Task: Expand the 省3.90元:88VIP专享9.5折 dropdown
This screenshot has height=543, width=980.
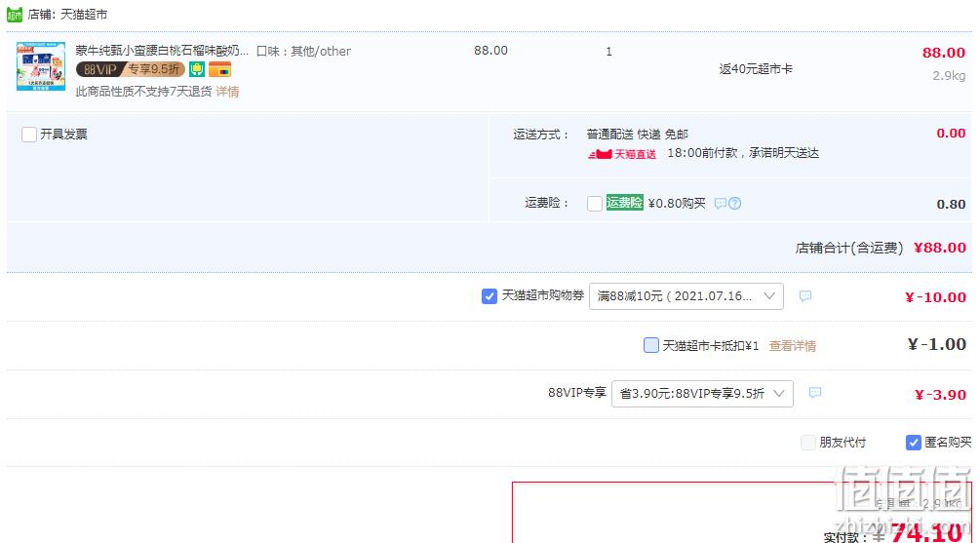Action: pos(702,394)
